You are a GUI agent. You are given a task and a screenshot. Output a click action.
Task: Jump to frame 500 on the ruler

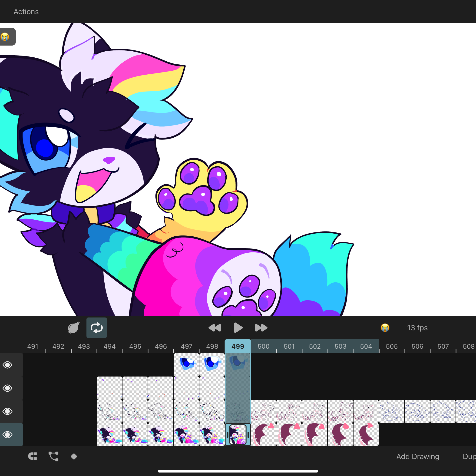pos(263,346)
